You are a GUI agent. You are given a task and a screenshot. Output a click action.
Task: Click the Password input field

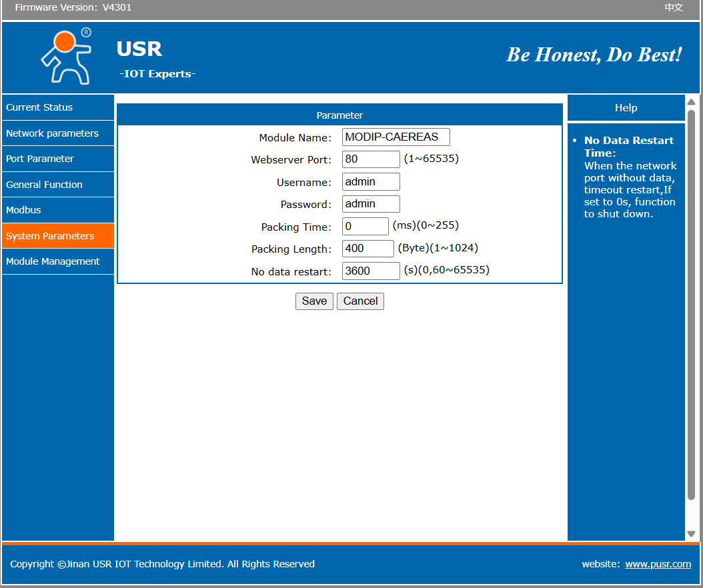pos(371,203)
